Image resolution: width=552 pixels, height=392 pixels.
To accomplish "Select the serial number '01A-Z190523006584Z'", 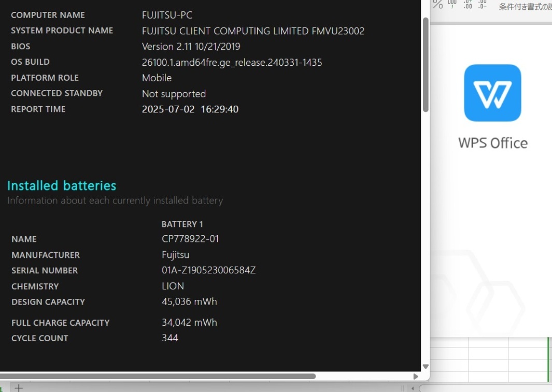I will tap(208, 270).
